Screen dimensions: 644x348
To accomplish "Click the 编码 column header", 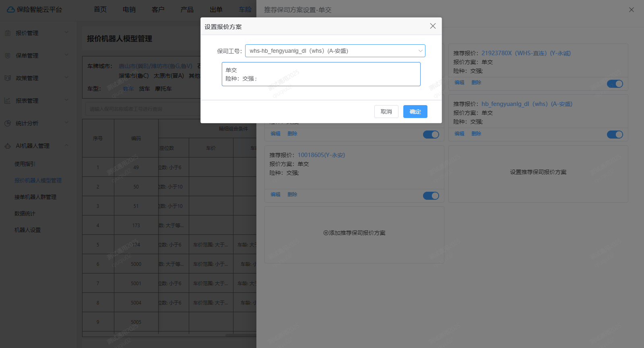I will 136,138.
